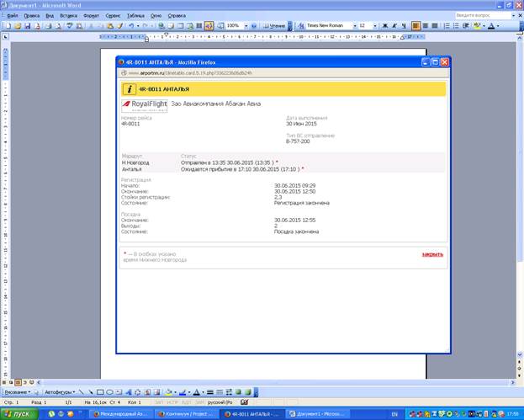Insert a table from toolbar
Screen dimensions: 524x420
pos(181,26)
